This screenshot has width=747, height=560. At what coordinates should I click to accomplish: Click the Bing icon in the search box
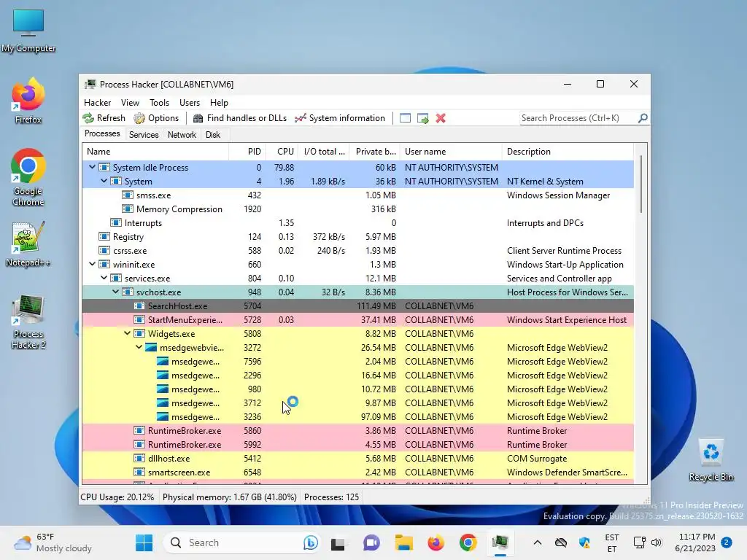click(311, 542)
